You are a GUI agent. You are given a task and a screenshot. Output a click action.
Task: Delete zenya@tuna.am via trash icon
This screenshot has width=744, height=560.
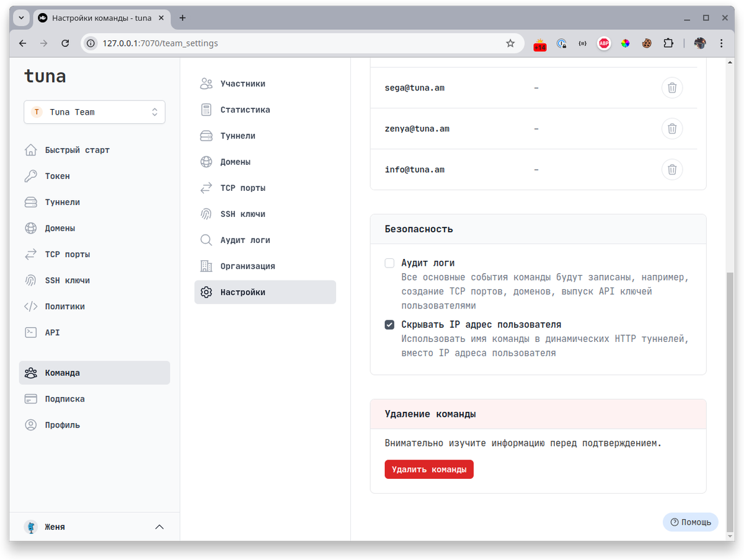pos(672,128)
